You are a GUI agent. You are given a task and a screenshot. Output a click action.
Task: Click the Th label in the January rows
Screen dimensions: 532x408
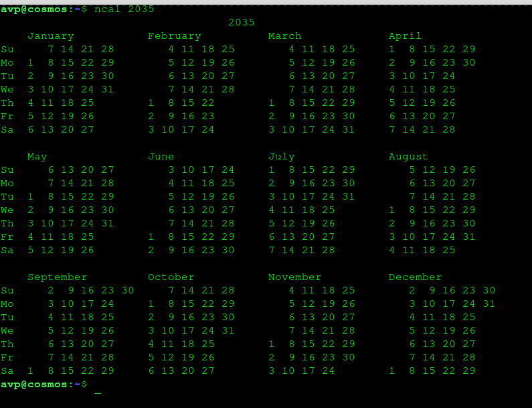7,103
